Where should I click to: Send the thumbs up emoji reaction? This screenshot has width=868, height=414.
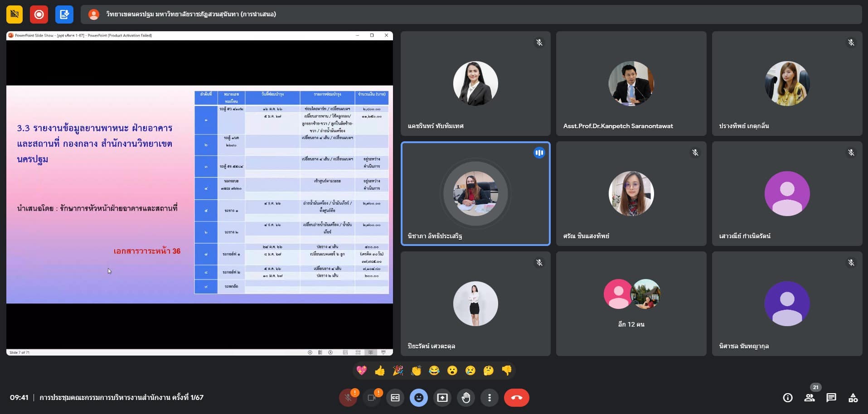pos(380,371)
